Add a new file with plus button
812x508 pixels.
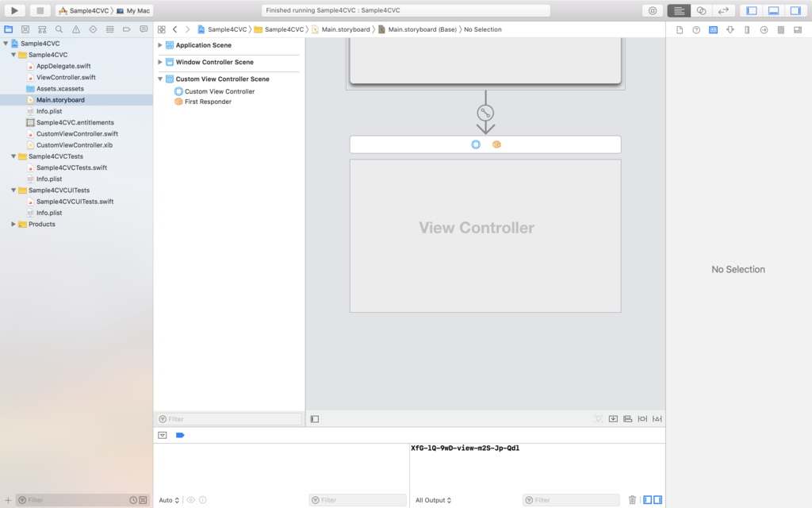[x=8, y=500]
